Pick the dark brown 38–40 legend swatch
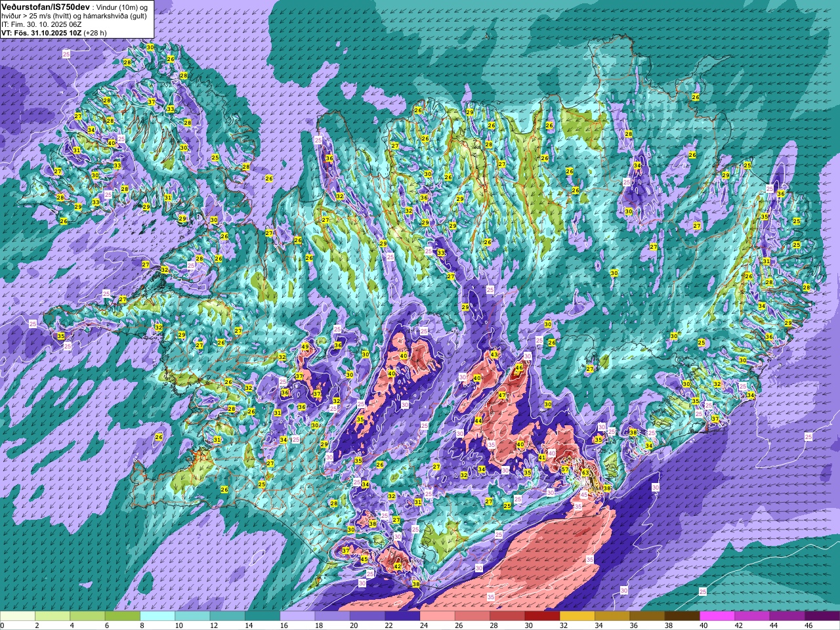The image size is (840, 630). [682, 616]
